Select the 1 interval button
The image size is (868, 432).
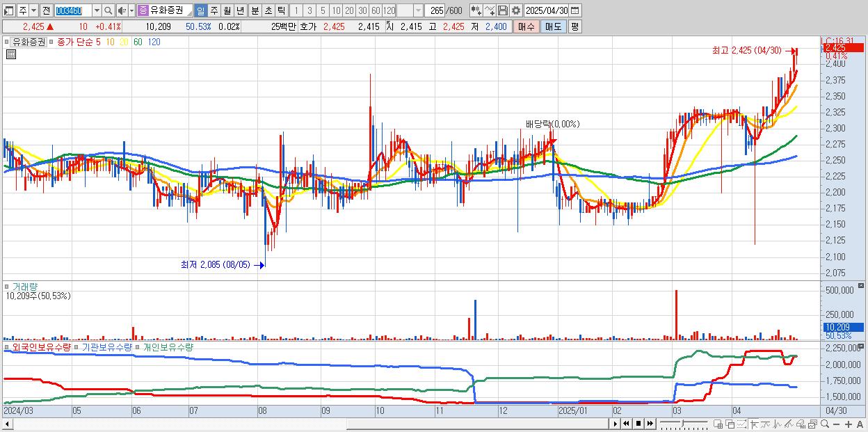pos(296,10)
